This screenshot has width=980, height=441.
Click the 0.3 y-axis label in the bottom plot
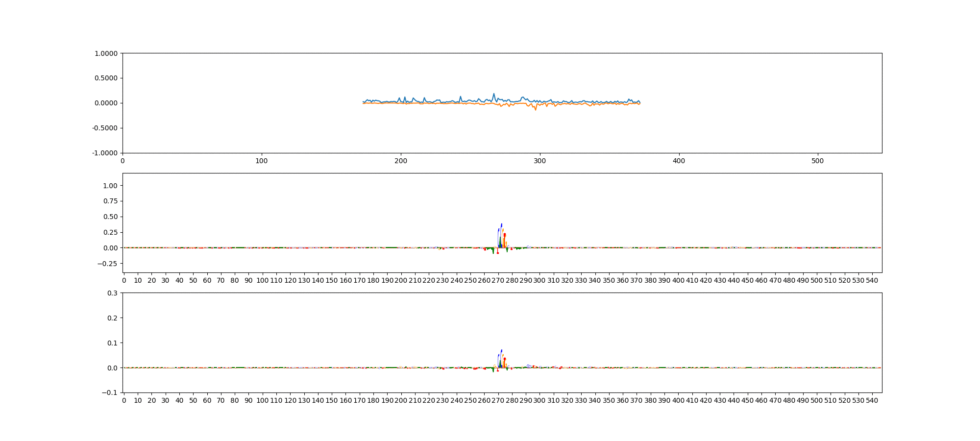pos(112,293)
